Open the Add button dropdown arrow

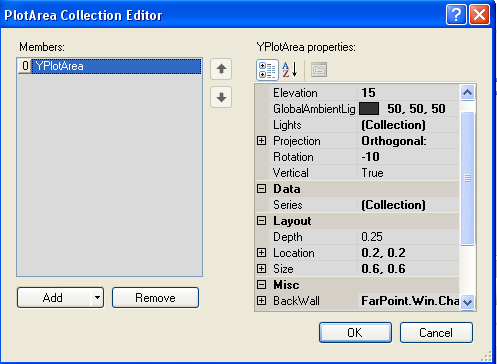tap(97, 297)
